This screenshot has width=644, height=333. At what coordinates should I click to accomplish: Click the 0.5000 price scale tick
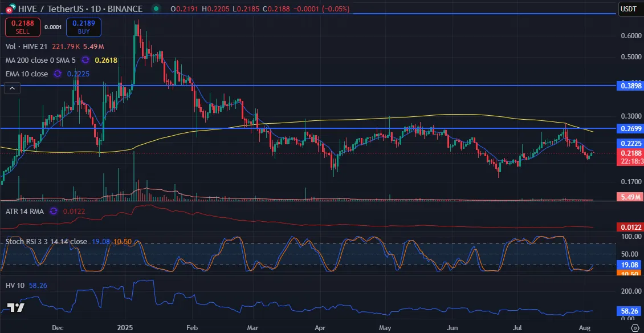point(630,56)
